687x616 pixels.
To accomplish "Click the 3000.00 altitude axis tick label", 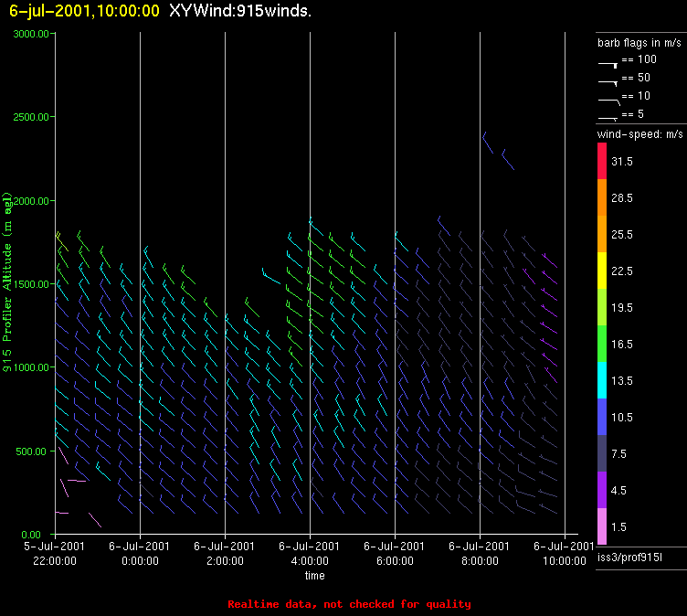I will coord(31,34).
